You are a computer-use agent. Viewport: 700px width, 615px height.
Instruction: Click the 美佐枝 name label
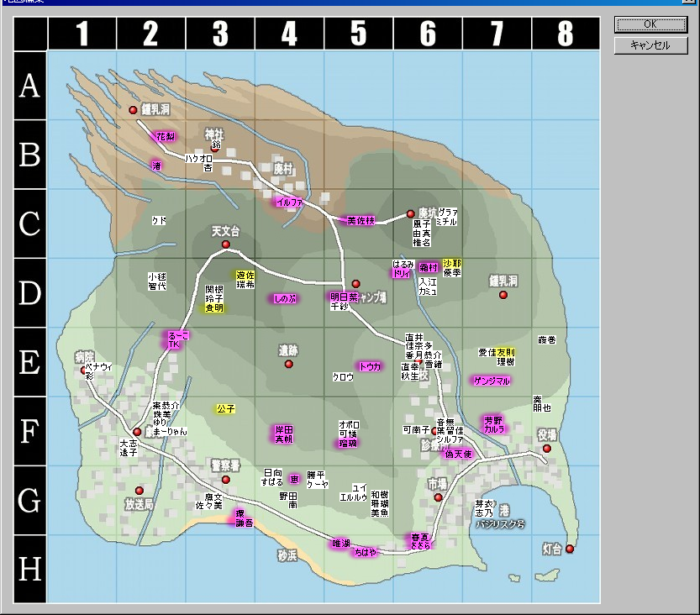coord(361,220)
